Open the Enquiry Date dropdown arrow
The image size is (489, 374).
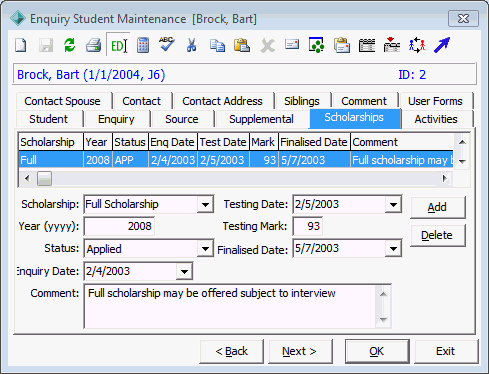(184, 271)
